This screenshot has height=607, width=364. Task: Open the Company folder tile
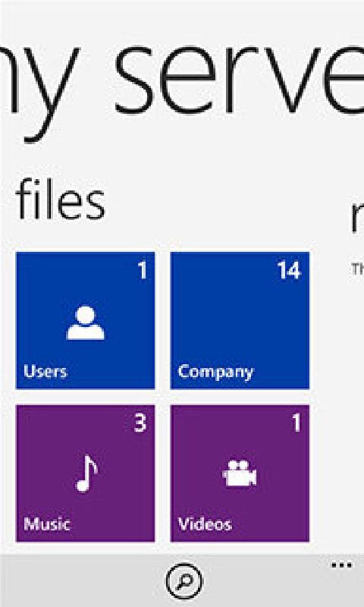240,320
